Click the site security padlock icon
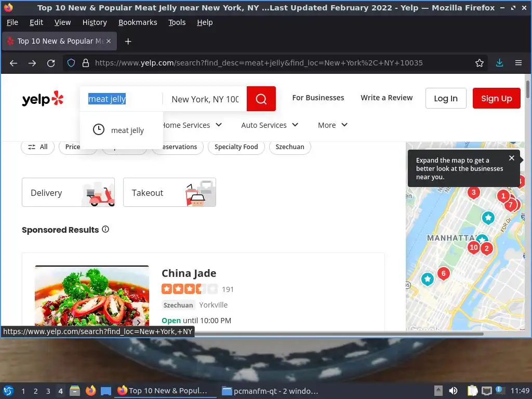532x399 pixels. point(86,63)
